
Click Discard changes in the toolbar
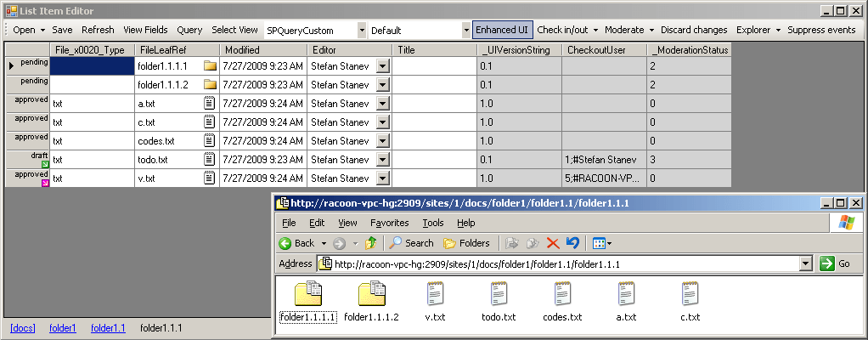point(694,30)
